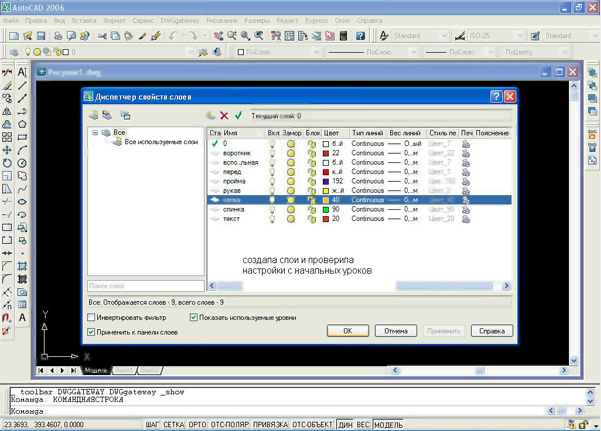Image resolution: width=601 pixels, height=431 pixels.
Task: Click the green Set Current checkmark icon
Action: 239,116
